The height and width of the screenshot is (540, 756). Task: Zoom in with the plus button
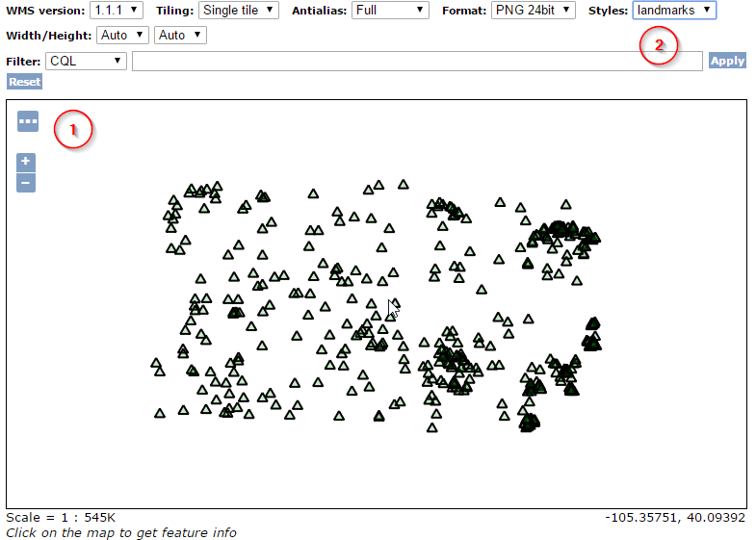point(26,163)
